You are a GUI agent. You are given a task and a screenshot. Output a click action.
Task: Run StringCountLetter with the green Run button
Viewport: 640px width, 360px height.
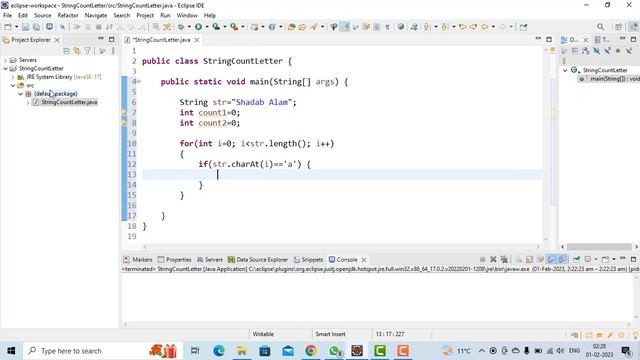[x=198, y=27]
